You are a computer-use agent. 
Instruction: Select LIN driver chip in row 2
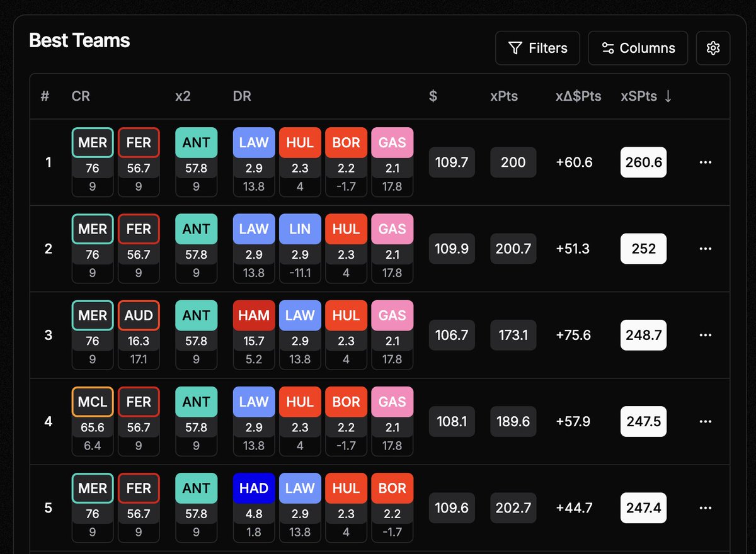click(300, 229)
